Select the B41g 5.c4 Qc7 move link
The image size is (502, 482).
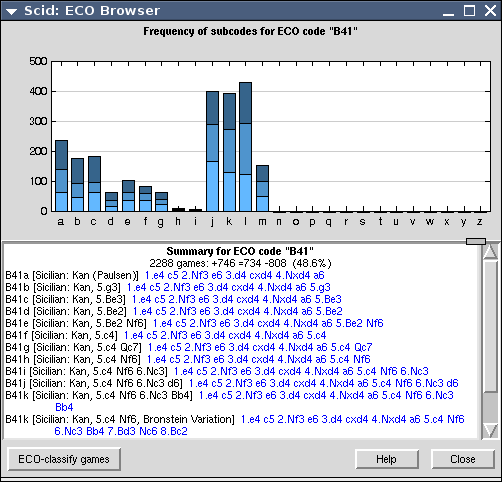click(260, 347)
